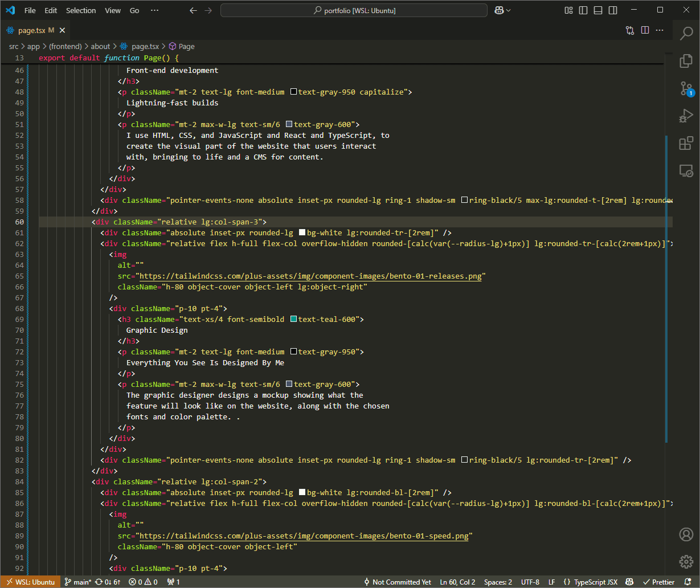Click the portfolio command center search bar
Image resolution: width=700 pixels, height=588 pixels.
[x=353, y=10]
